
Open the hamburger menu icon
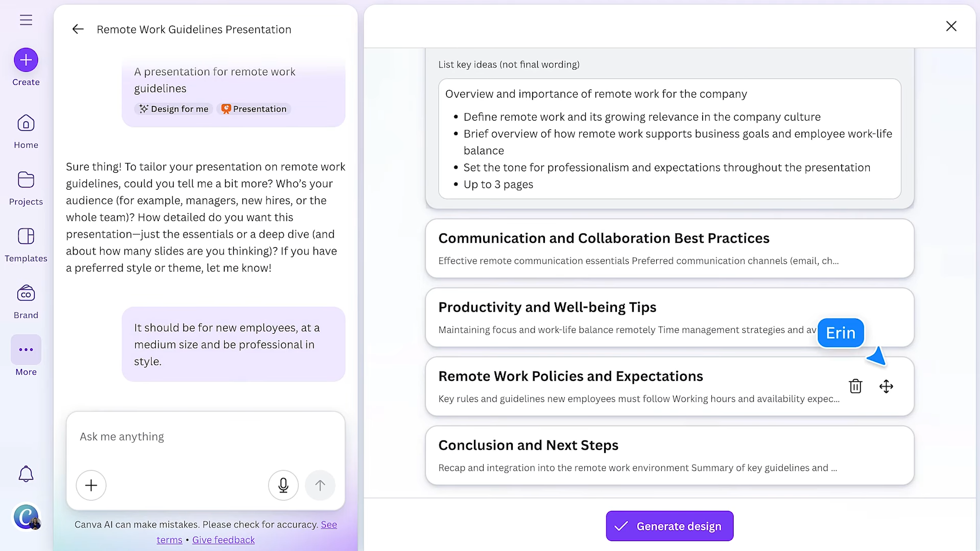pyautogui.click(x=26, y=20)
